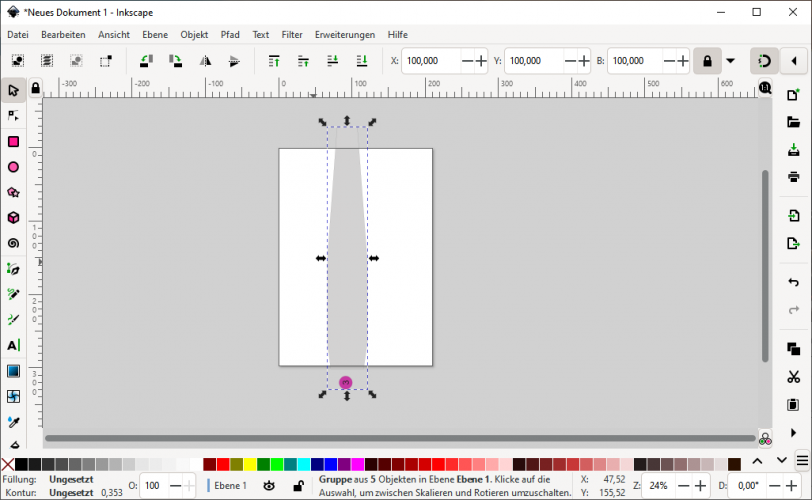812x500 pixels.
Task: Click the X position input field
Action: pos(431,61)
